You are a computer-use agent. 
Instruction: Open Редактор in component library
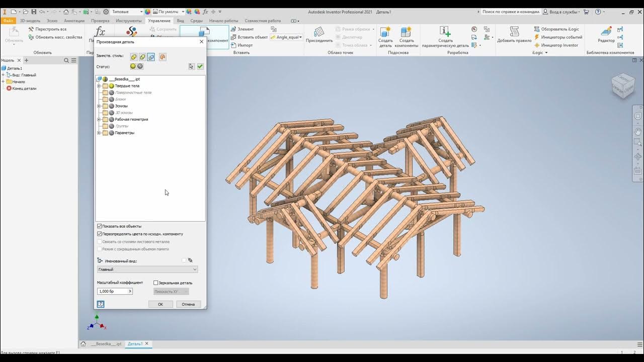(x=606, y=35)
